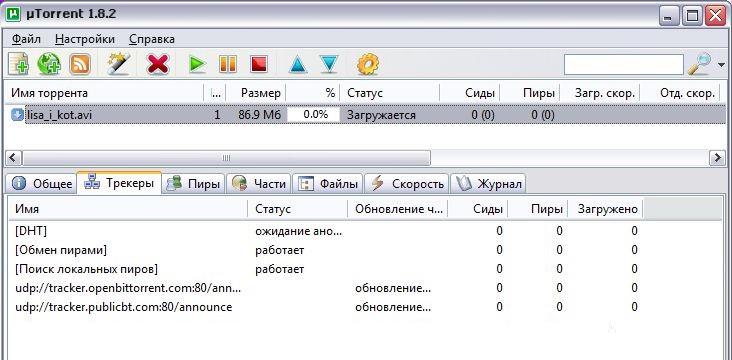Sort trackers by Обновление ч... column header

tap(398, 209)
